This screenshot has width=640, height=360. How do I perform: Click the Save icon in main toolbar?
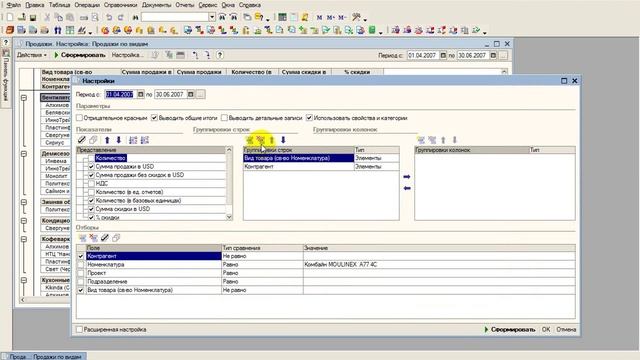[x=33, y=17]
